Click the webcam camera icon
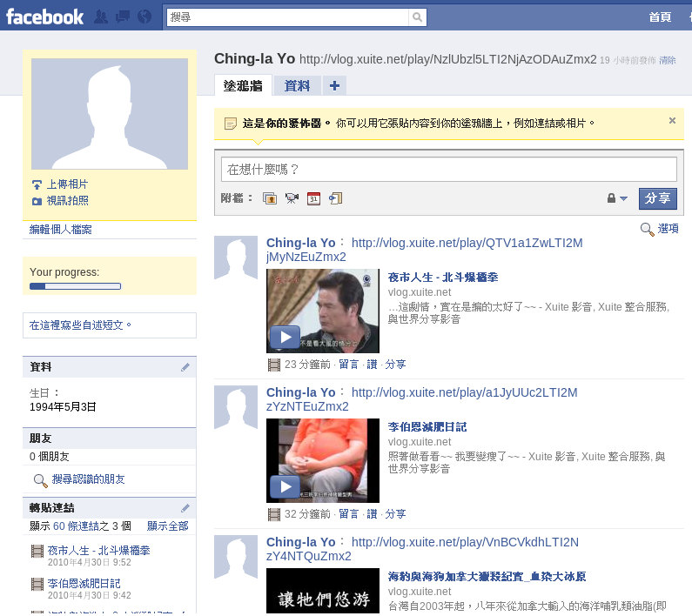The height and width of the screenshot is (616, 692). [x=37, y=201]
